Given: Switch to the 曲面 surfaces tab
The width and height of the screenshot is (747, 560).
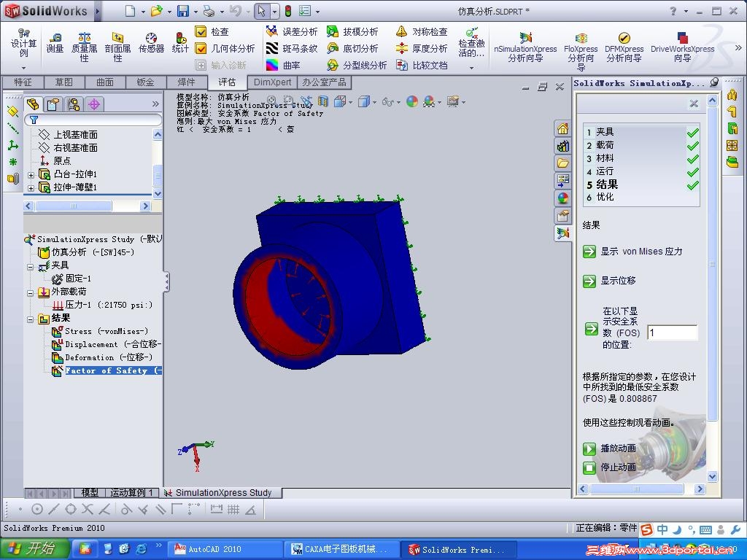Looking at the screenshot, I should point(105,82).
